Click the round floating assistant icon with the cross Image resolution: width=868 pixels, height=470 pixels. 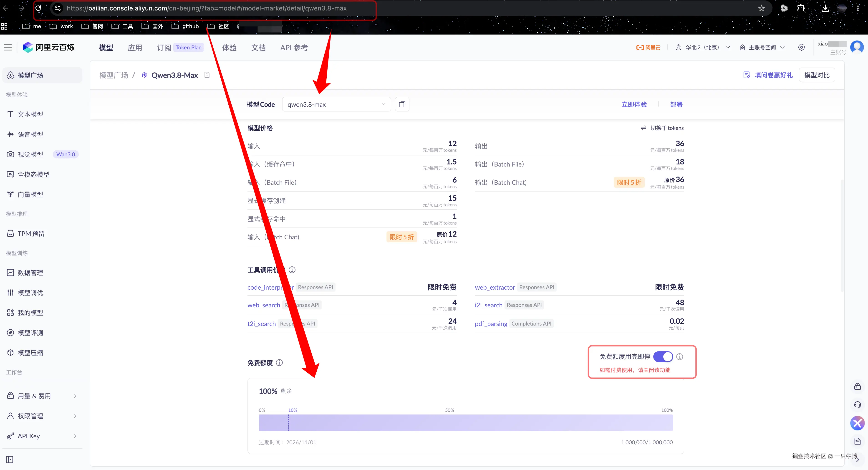click(x=858, y=423)
